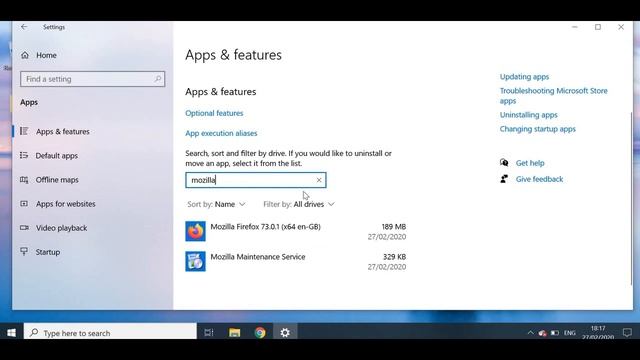This screenshot has width=640, height=360.
Task: Select Mozilla Firefox 73.0.1 entry
Action: point(296,231)
